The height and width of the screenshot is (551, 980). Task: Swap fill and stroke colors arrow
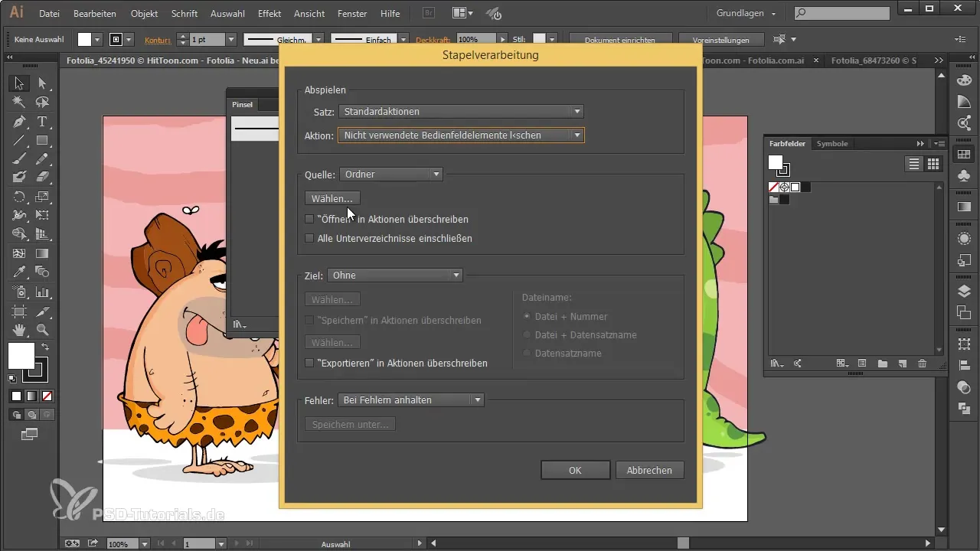point(45,347)
